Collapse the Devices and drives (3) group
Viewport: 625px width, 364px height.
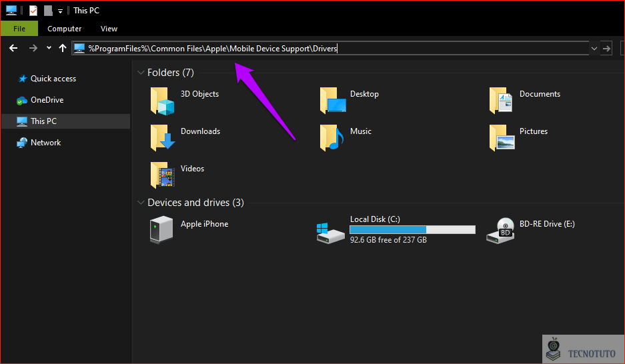click(x=140, y=202)
